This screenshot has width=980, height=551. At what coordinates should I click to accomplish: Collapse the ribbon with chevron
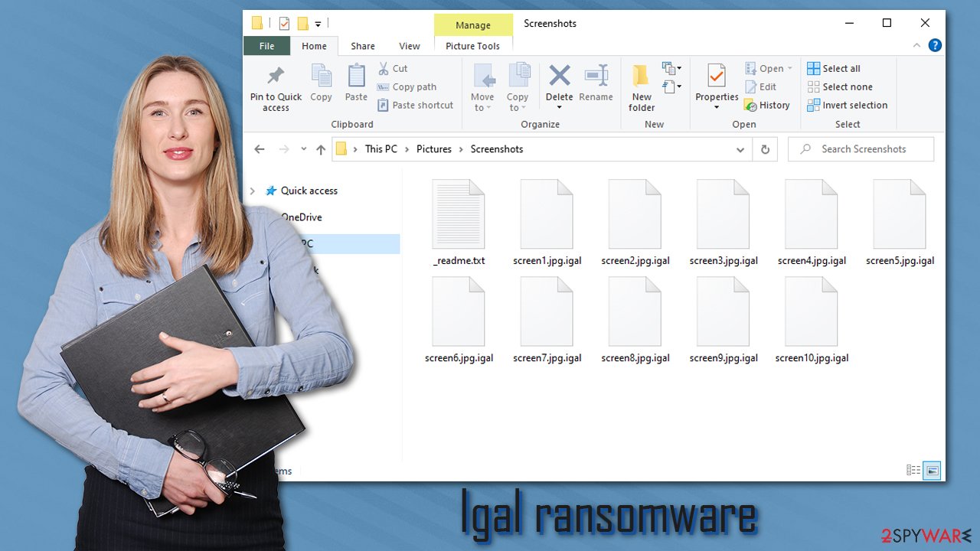click(916, 46)
